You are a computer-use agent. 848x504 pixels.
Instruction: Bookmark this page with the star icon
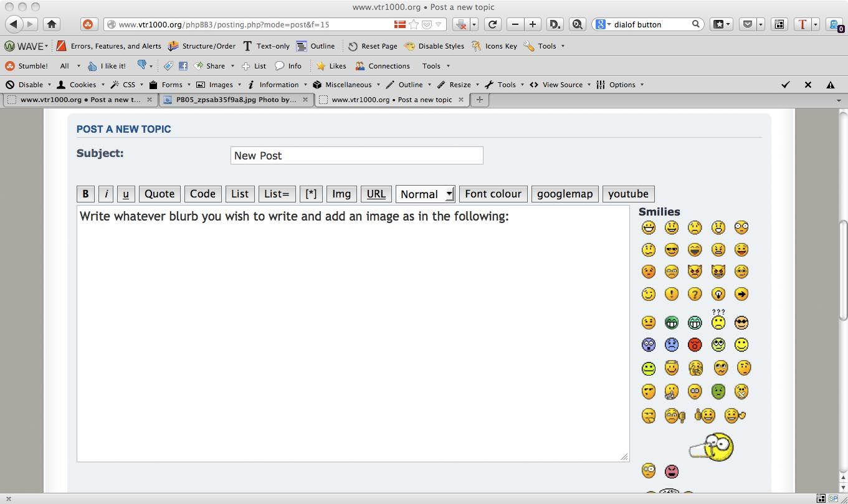pos(414,24)
